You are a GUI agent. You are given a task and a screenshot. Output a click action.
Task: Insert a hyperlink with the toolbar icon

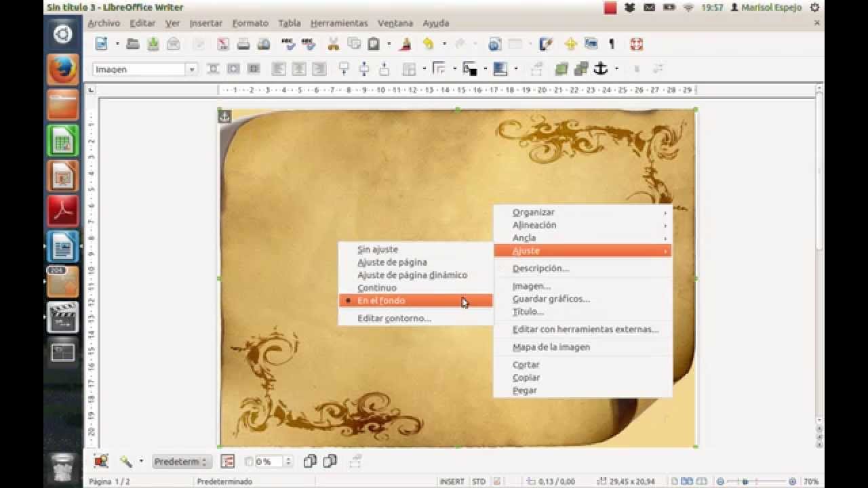coord(495,44)
